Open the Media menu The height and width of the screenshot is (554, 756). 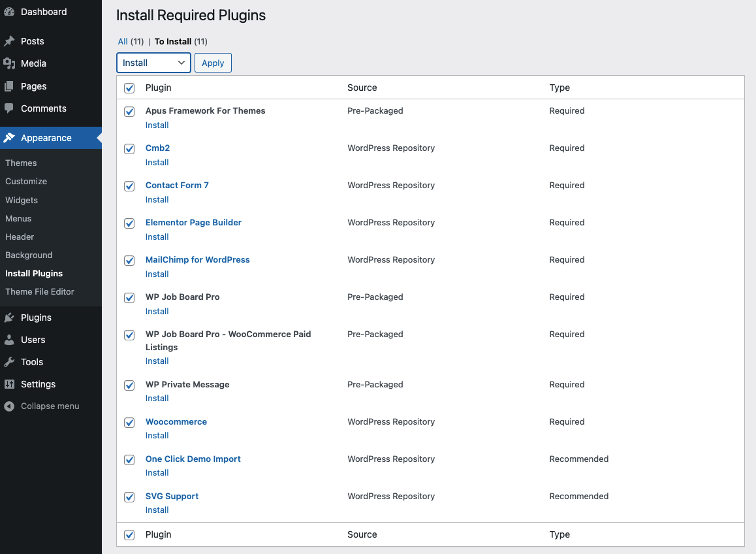33,64
